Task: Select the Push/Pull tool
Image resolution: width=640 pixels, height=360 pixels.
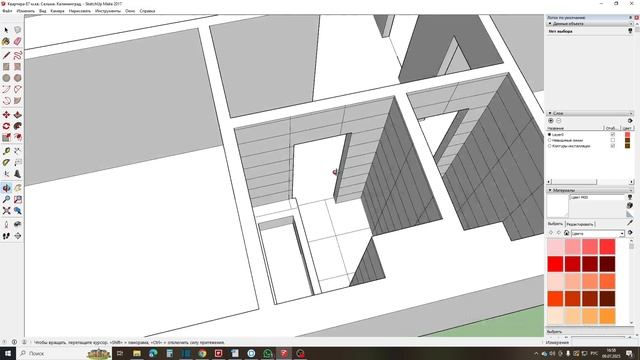Action: coord(18,115)
